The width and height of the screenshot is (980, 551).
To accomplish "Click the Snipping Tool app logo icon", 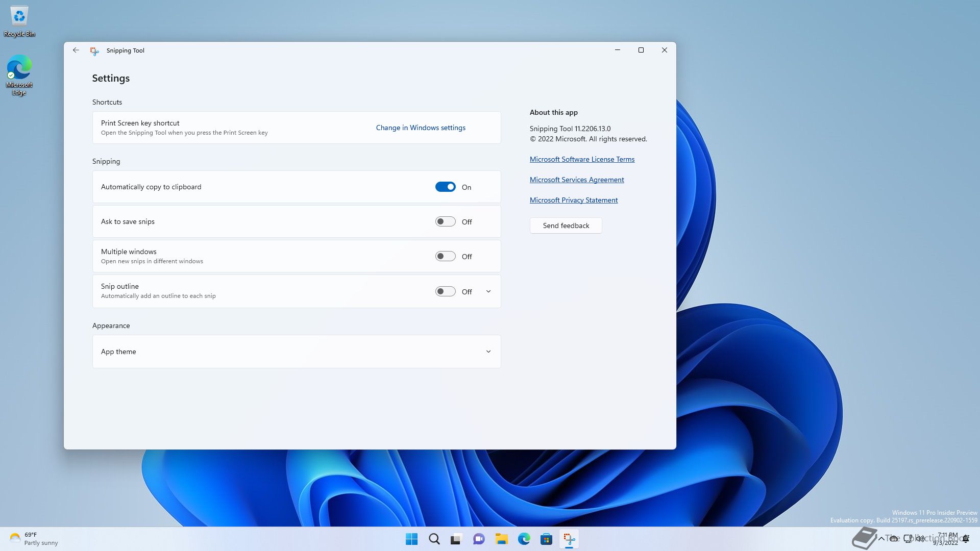I will [94, 51].
